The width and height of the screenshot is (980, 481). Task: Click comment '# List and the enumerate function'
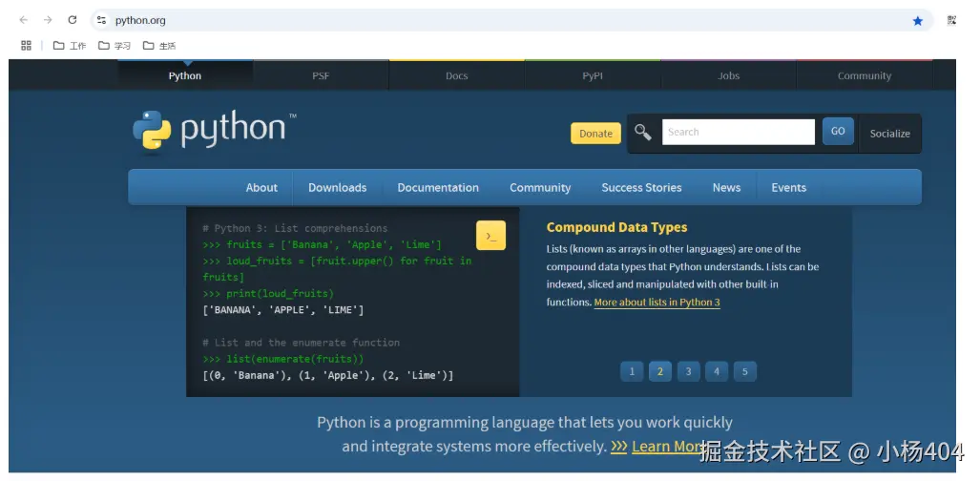tap(302, 343)
